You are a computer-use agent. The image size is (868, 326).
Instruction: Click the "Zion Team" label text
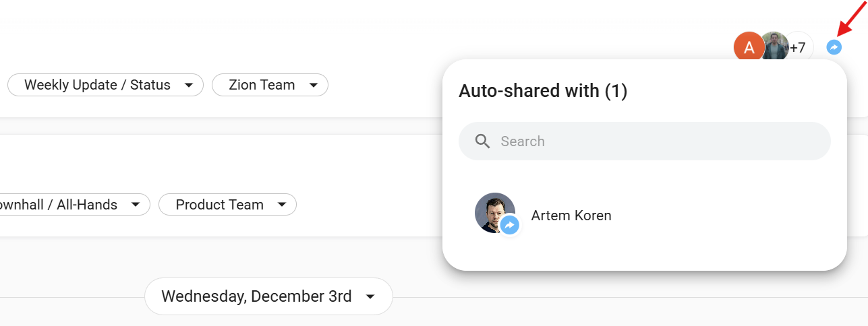click(x=262, y=85)
